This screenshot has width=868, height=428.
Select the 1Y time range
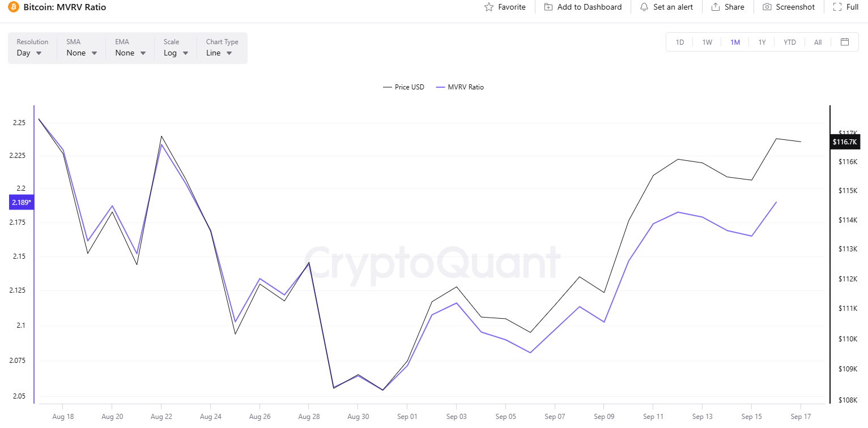tap(762, 42)
